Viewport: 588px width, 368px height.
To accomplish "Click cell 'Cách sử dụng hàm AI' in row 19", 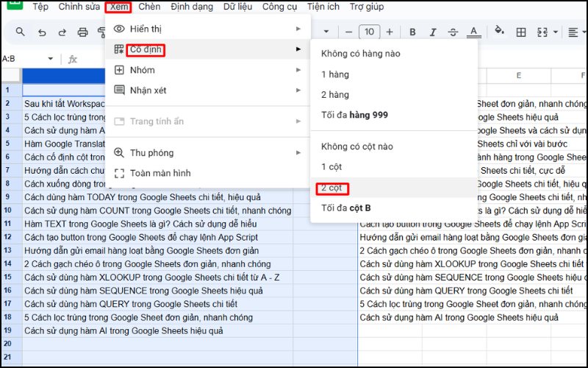I will click(x=157, y=330).
